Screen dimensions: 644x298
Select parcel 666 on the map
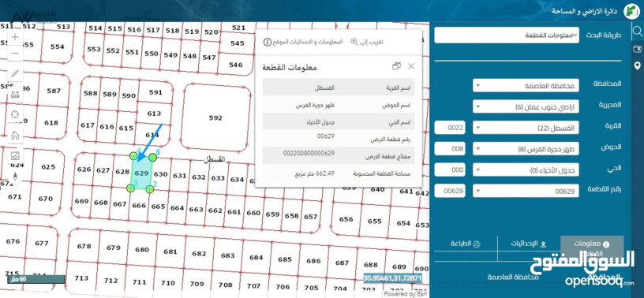pyautogui.click(x=139, y=205)
